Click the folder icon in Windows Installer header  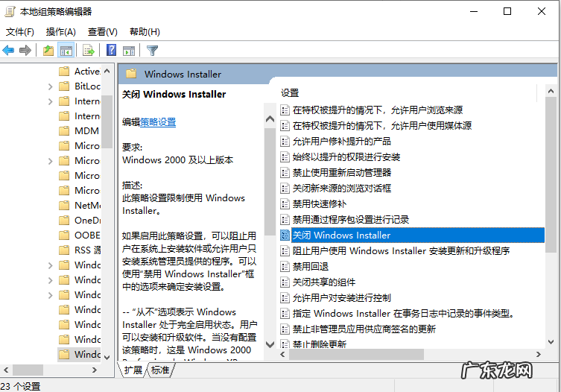pyautogui.click(x=131, y=74)
